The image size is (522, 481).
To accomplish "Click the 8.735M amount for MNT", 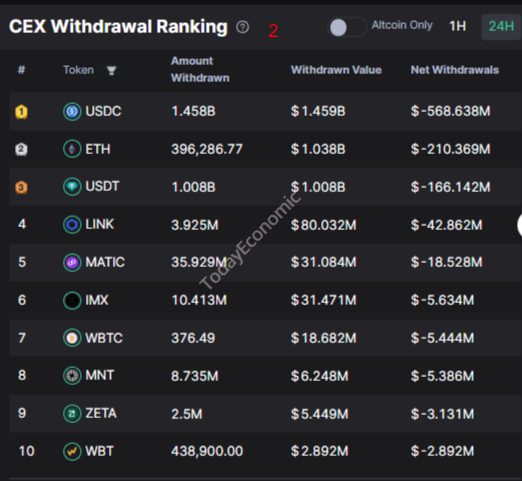I will point(195,376).
